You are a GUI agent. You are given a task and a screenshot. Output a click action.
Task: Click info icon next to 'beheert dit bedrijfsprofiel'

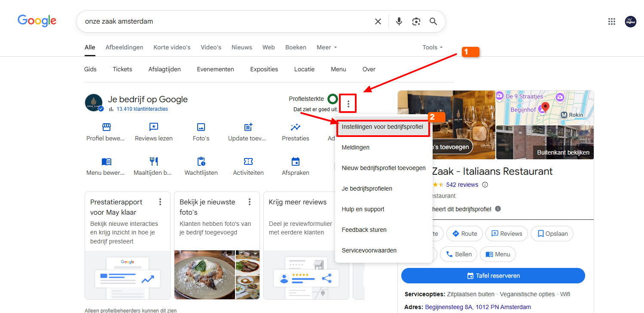[x=498, y=209]
